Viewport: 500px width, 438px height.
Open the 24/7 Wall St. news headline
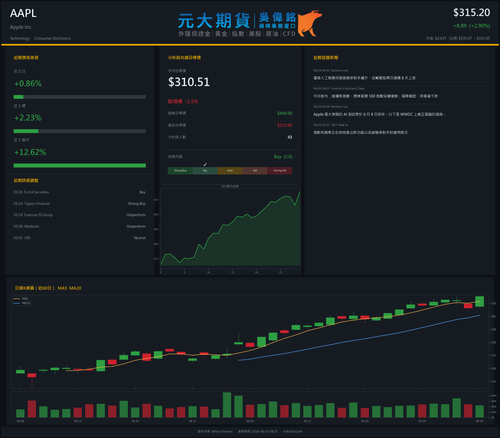point(360,132)
